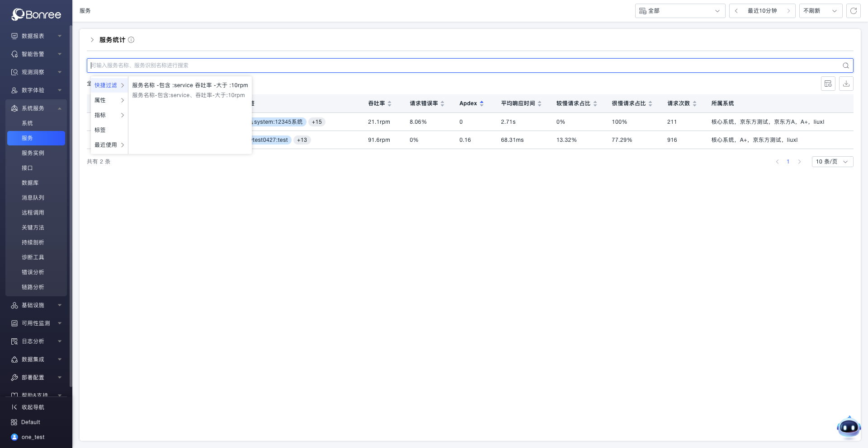Click 收起导航 to collapse sidebar
The image size is (868, 448).
33,407
